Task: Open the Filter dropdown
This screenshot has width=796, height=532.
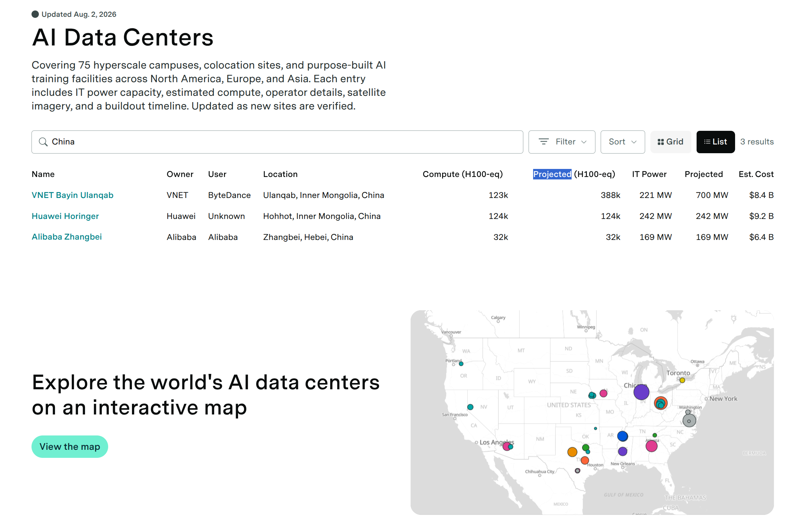Action: [x=561, y=142]
